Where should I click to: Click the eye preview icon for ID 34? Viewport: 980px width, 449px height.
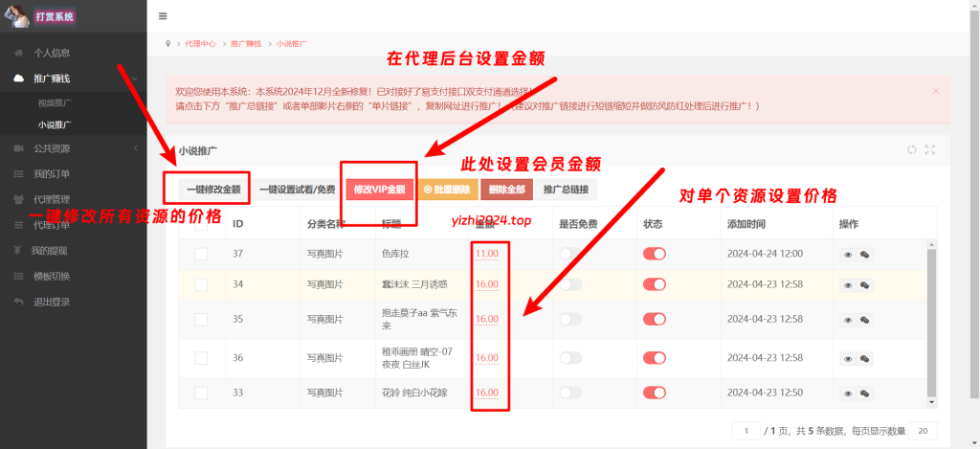tap(848, 285)
